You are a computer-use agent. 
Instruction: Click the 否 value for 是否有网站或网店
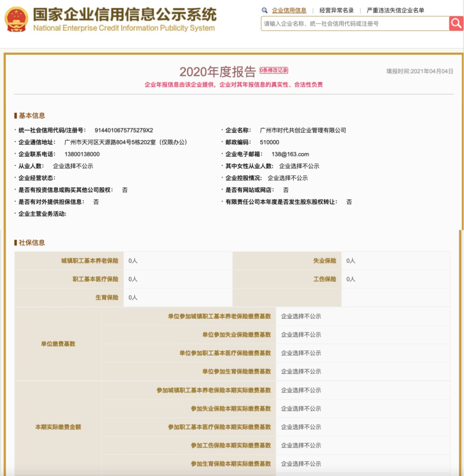tap(286, 190)
